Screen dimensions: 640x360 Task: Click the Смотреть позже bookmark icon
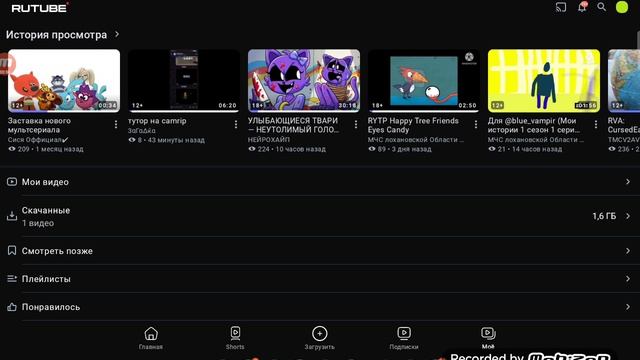[12, 250]
